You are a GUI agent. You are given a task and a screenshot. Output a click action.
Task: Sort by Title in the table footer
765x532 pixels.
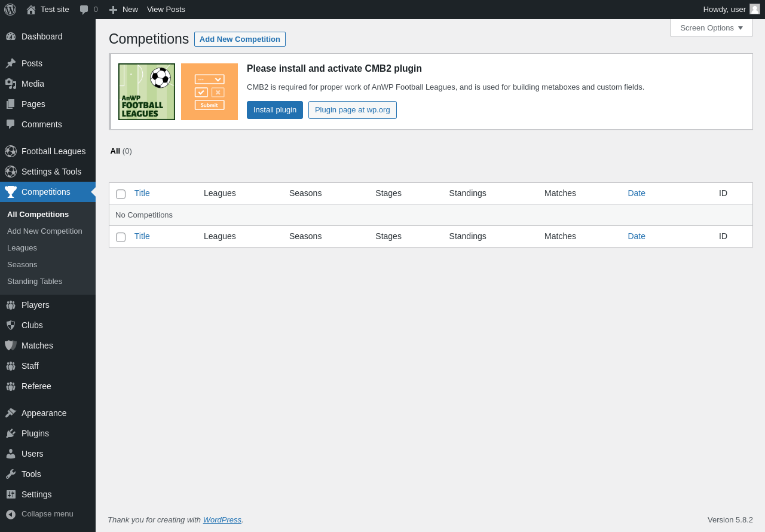pos(142,236)
